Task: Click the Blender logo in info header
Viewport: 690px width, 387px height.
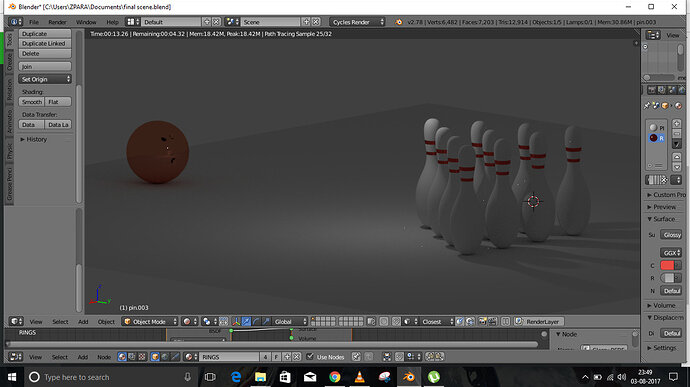Action: [399, 22]
